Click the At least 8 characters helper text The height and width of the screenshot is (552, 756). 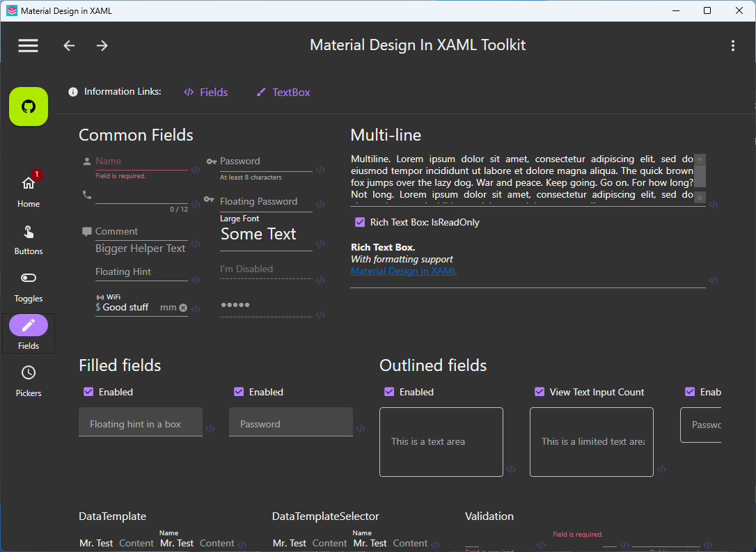click(251, 178)
